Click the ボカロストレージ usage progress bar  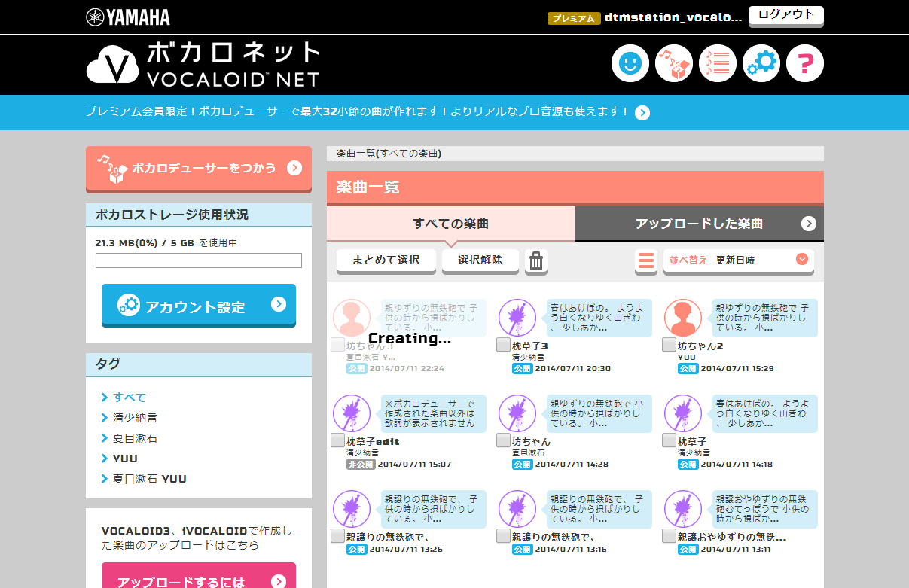199,260
